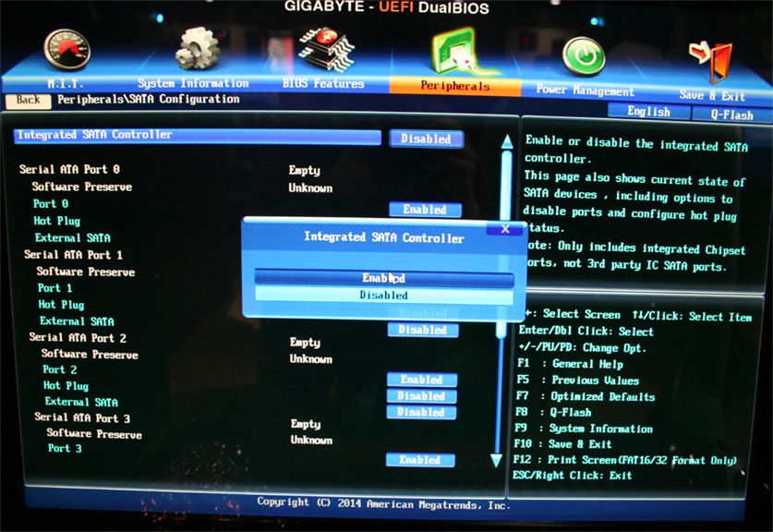Go to the System Information tab label
This screenshot has width=773, height=532.
point(193,83)
